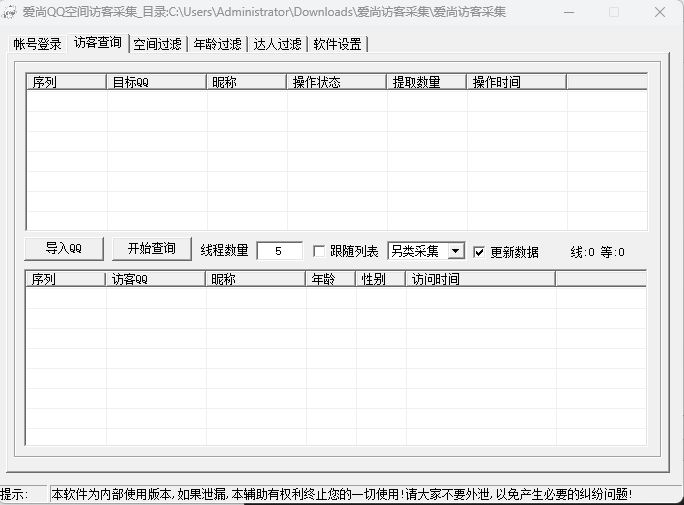Sort visitor list by 访问时间 column
The image size is (684, 505).
pos(480,279)
